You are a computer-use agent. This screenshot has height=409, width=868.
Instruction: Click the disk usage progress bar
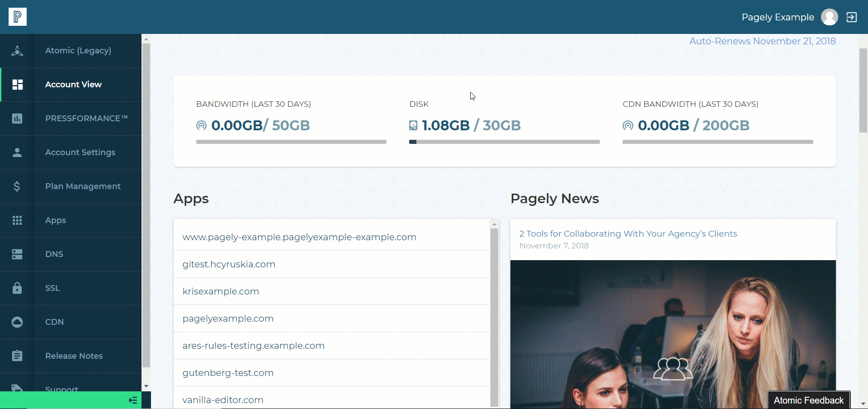click(504, 142)
